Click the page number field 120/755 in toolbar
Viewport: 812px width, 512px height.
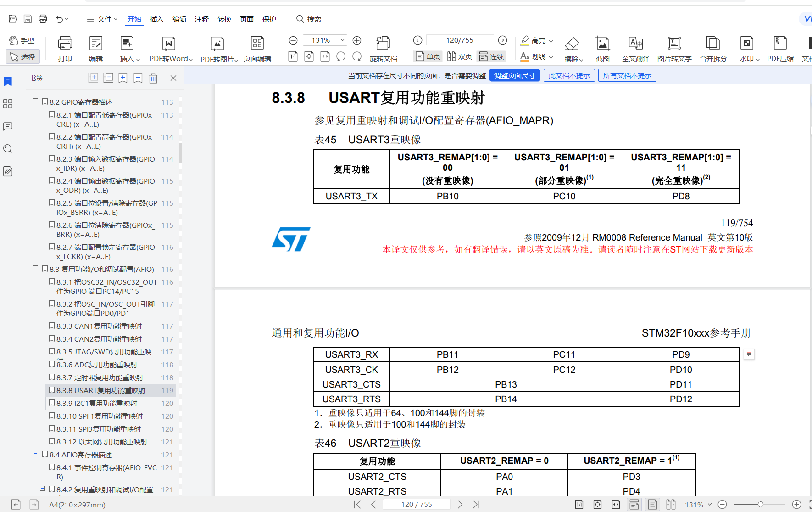pyautogui.click(x=460, y=40)
